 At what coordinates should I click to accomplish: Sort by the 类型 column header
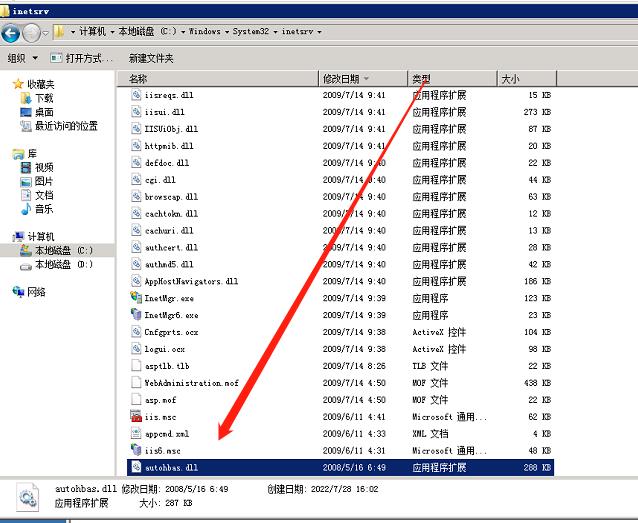pos(452,79)
